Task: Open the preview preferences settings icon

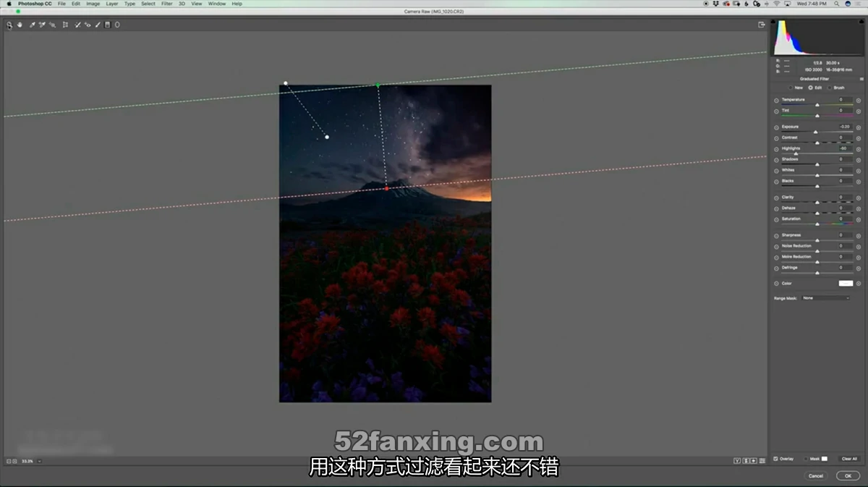Action: [x=762, y=461]
